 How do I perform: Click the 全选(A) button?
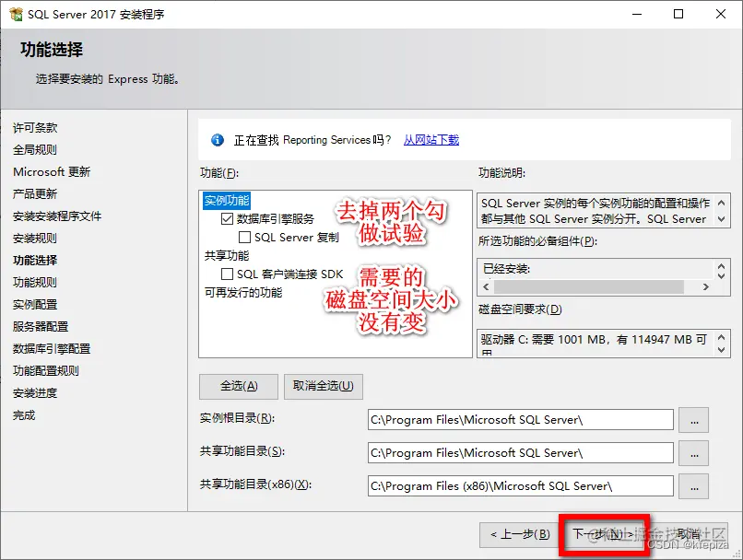tap(239, 386)
